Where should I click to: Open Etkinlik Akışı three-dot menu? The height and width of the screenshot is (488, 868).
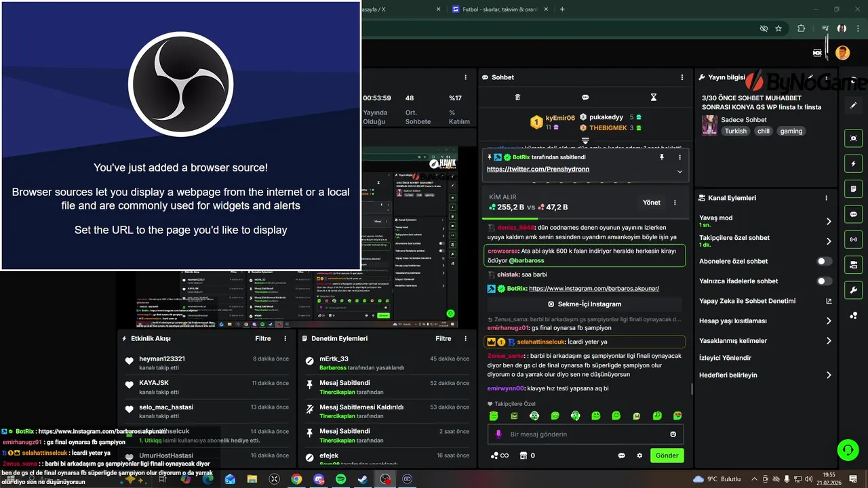tap(285, 338)
